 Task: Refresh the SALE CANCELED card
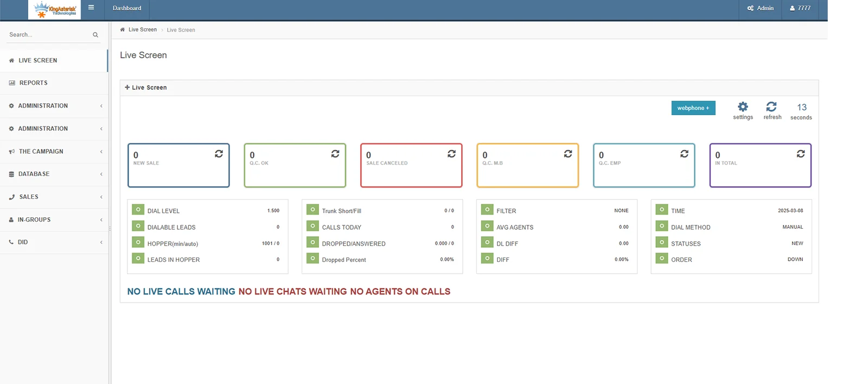click(451, 154)
